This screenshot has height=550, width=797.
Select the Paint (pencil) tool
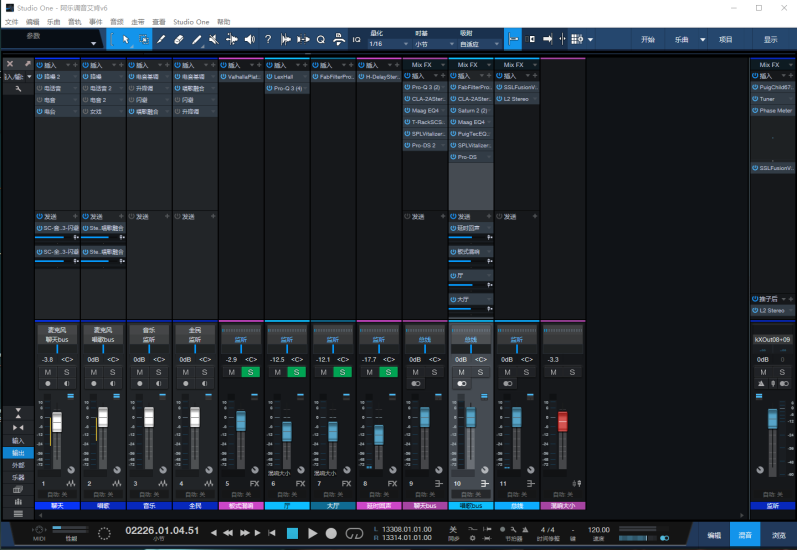point(161,39)
